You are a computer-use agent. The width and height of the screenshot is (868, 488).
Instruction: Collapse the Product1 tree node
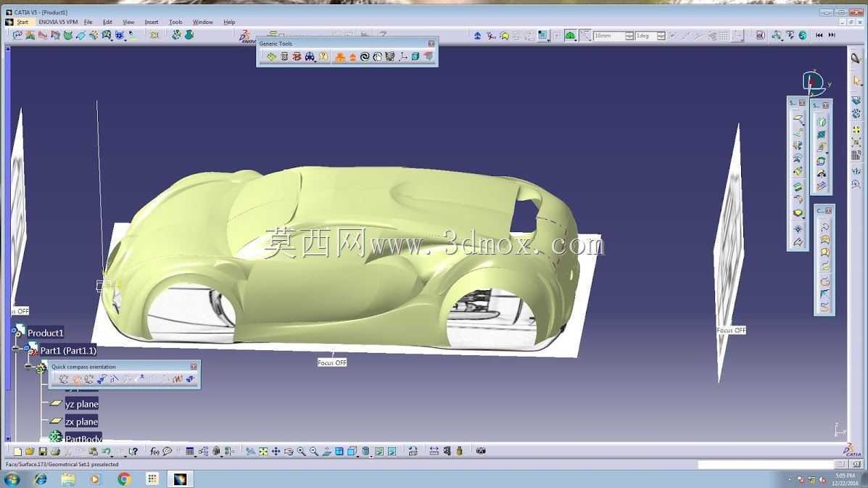(15, 331)
